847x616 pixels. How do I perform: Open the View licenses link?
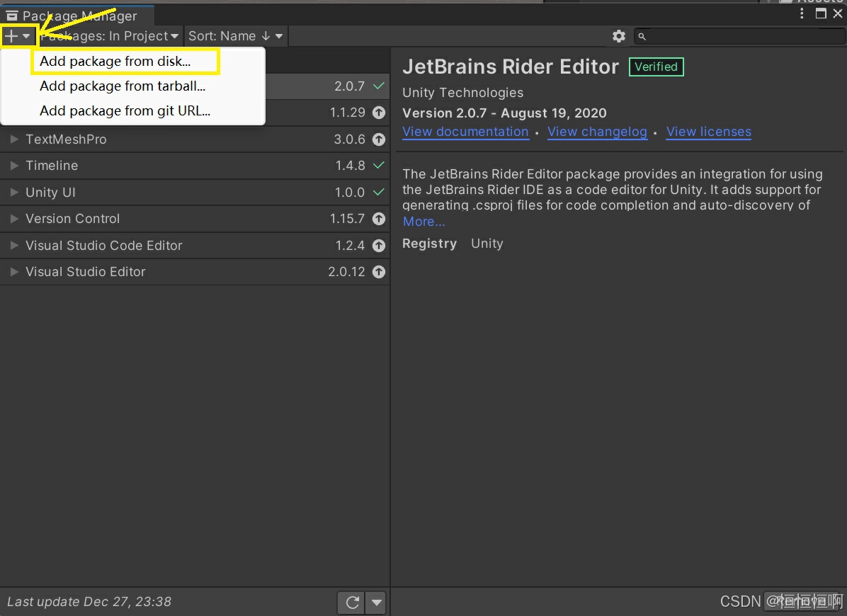point(709,132)
